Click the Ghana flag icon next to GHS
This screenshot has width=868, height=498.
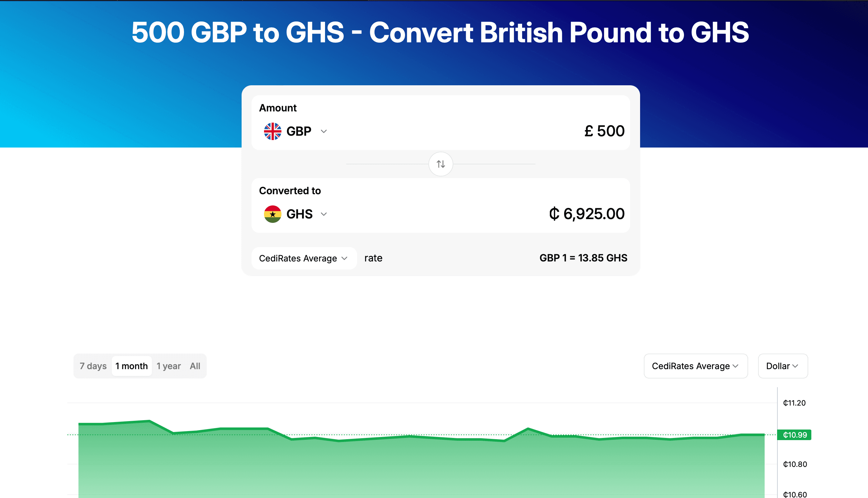[x=272, y=214]
